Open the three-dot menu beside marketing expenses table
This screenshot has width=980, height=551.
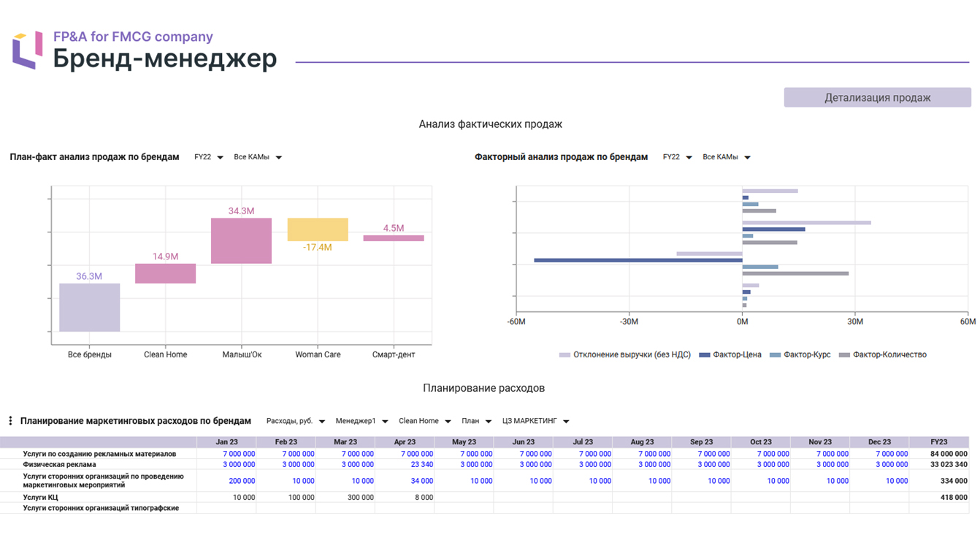tap(10, 421)
